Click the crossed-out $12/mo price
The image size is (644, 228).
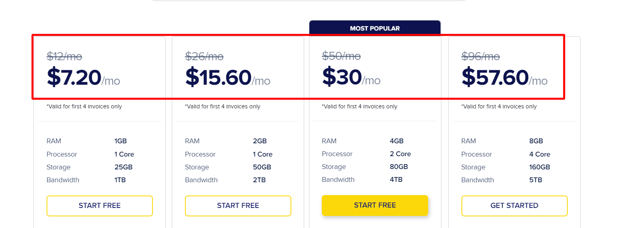64,57
